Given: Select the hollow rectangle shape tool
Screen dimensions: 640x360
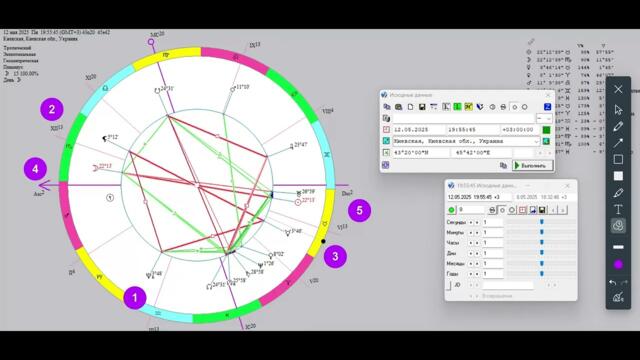Looking at the screenshot, I should click(x=618, y=159).
